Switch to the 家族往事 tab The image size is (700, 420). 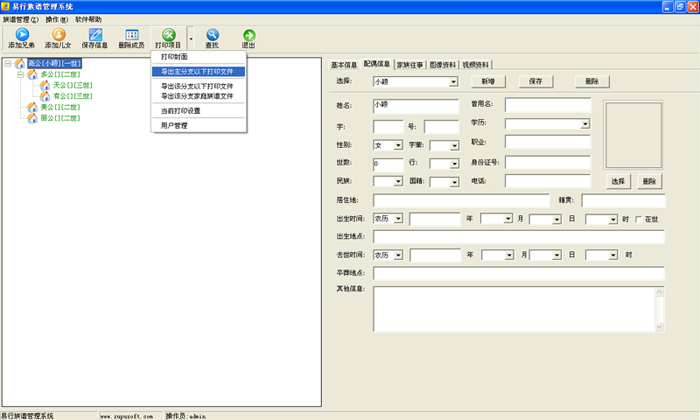(x=411, y=63)
